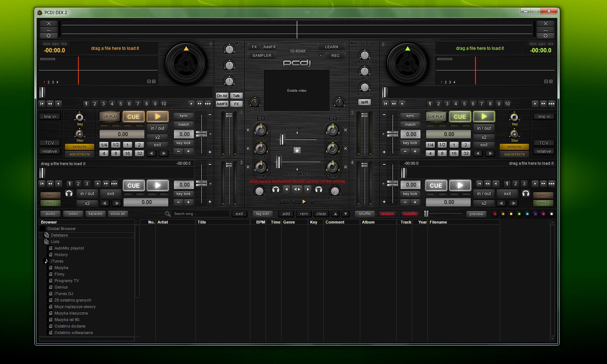
Task: Click the AUDIO MIXER crossfader handle
Action: (x=279, y=162)
